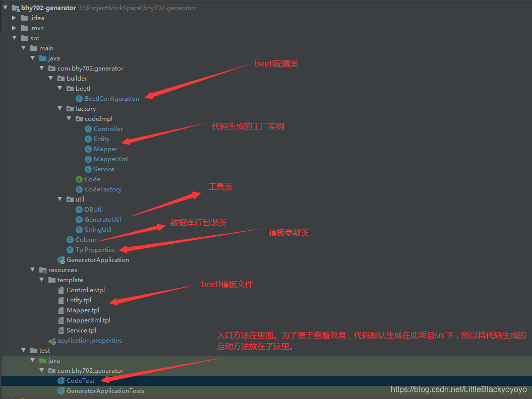Click the DBUtil class icon

click(x=79, y=210)
